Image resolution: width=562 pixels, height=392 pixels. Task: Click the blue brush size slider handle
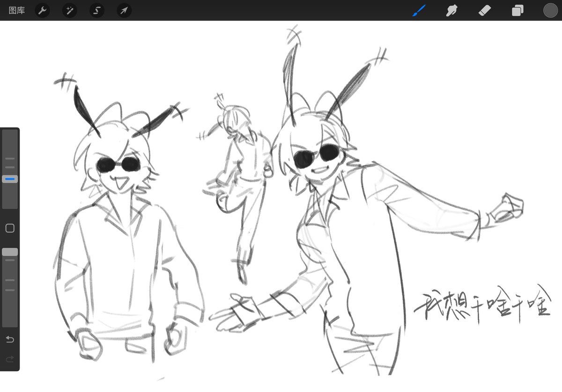(x=10, y=179)
